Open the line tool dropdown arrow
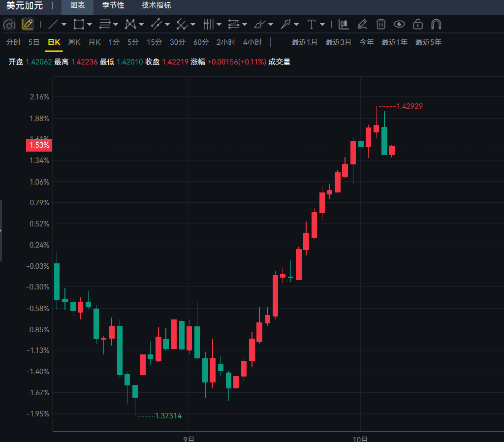 click(x=64, y=25)
